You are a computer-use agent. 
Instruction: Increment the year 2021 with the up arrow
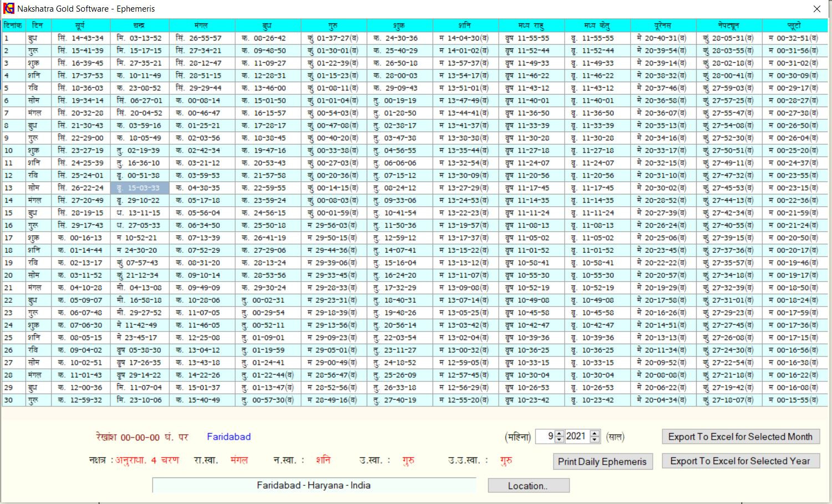pos(595,434)
